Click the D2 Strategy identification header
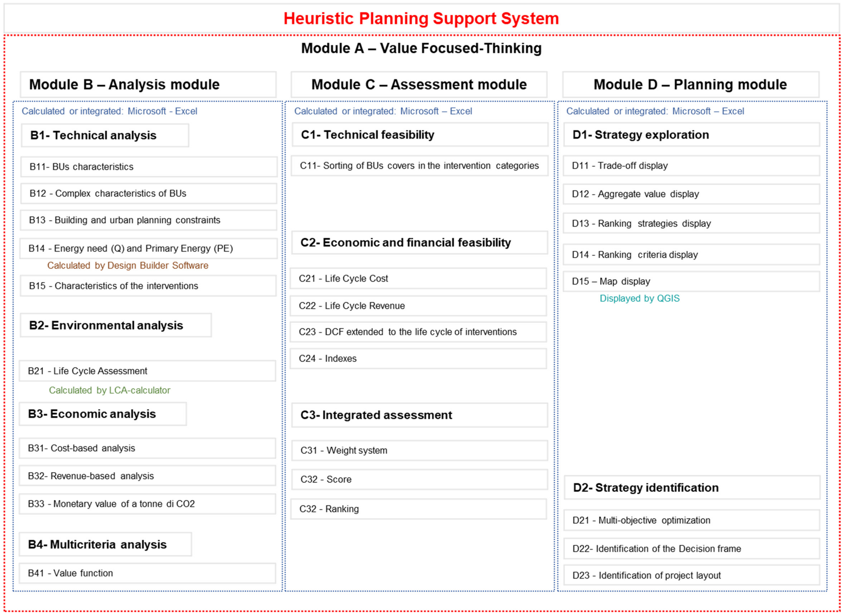 pyautogui.click(x=692, y=488)
